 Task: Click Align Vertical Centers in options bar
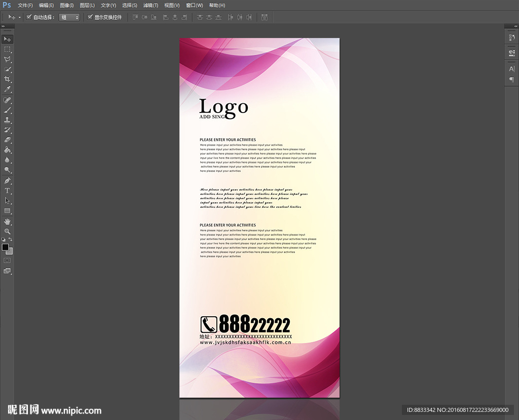(x=144, y=17)
